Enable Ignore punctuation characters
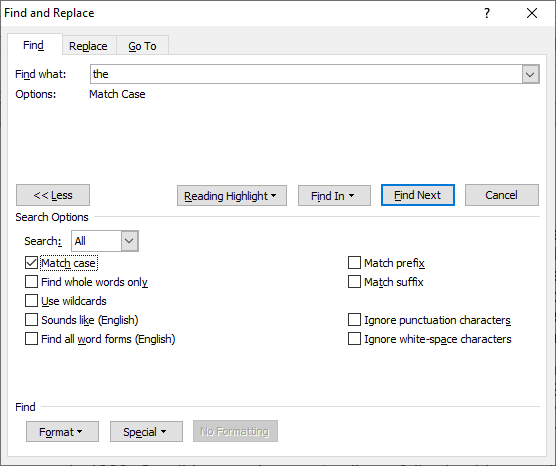Screen dimensions: 556x466 [x=354, y=320]
